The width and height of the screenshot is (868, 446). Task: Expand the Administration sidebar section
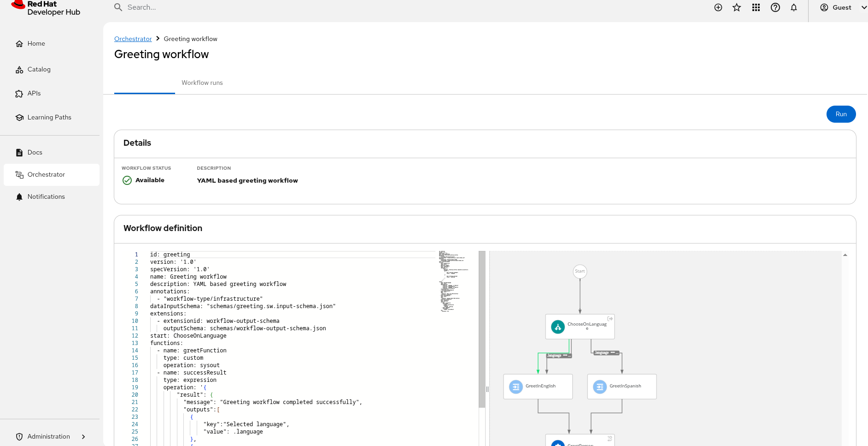pyautogui.click(x=51, y=436)
